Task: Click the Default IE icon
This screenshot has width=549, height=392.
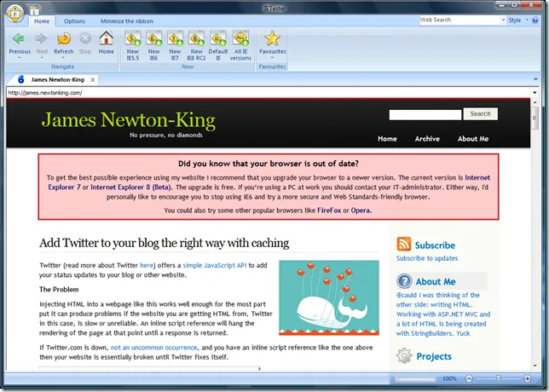Action: click(218, 38)
